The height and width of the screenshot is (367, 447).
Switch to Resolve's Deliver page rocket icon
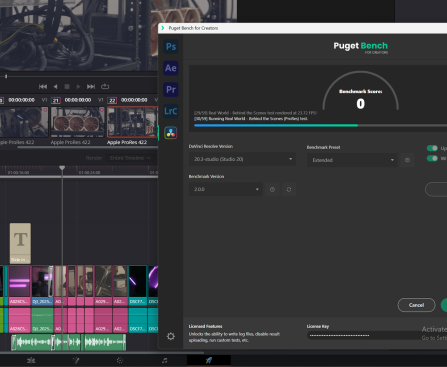209,360
